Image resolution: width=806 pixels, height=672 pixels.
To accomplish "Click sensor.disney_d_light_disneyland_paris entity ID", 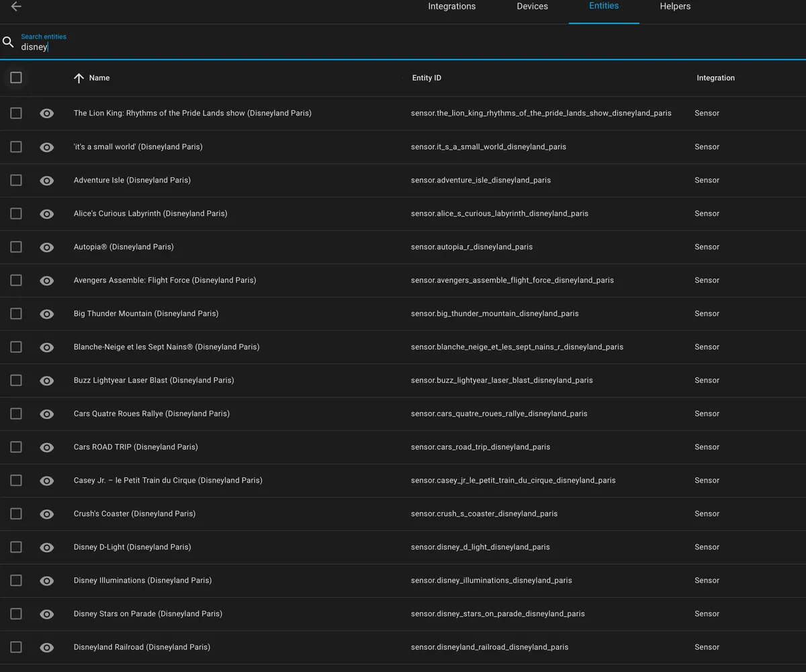I will click(x=480, y=547).
